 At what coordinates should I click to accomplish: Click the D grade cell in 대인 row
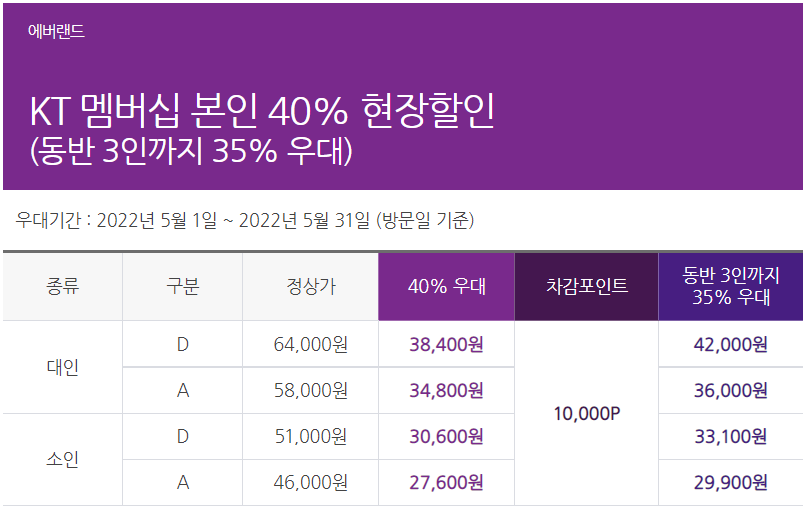point(182,344)
